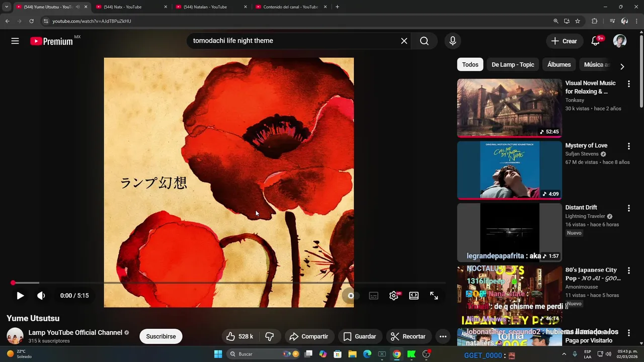Select the Álbumes filter chip
This screenshot has height=362, width=644.
[559, 64]
